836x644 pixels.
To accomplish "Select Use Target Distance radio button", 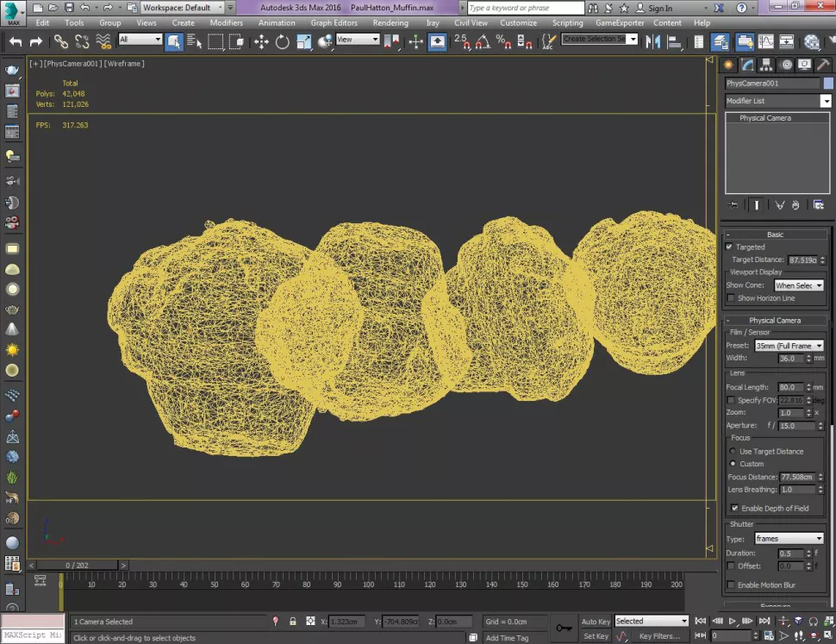I will (733, 452).
